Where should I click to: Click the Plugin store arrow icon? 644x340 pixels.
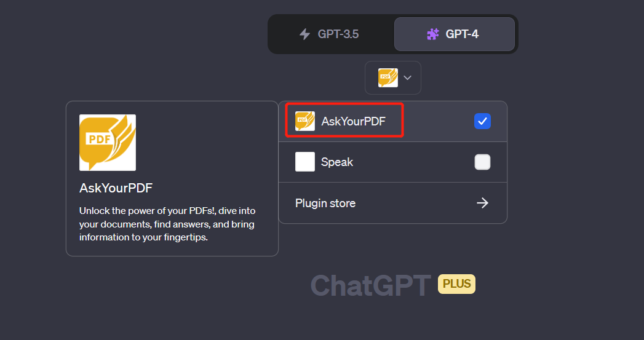[x=483, y=203]
